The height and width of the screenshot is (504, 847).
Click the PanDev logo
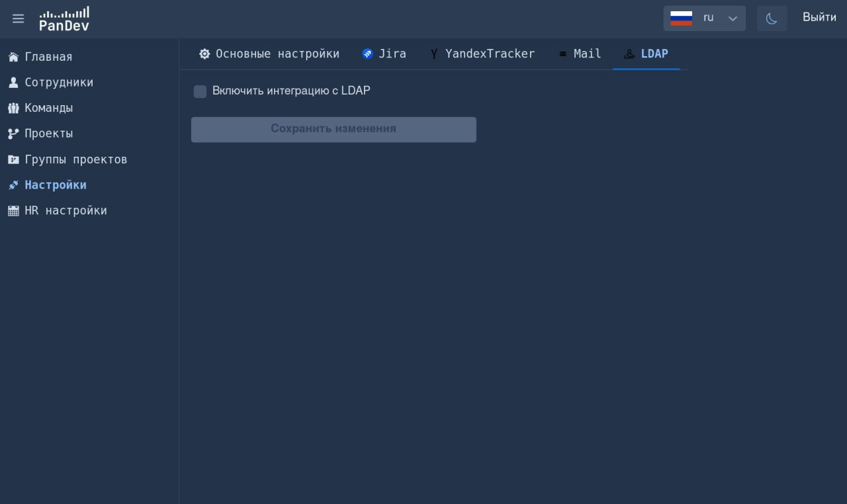tap(64, 18)
